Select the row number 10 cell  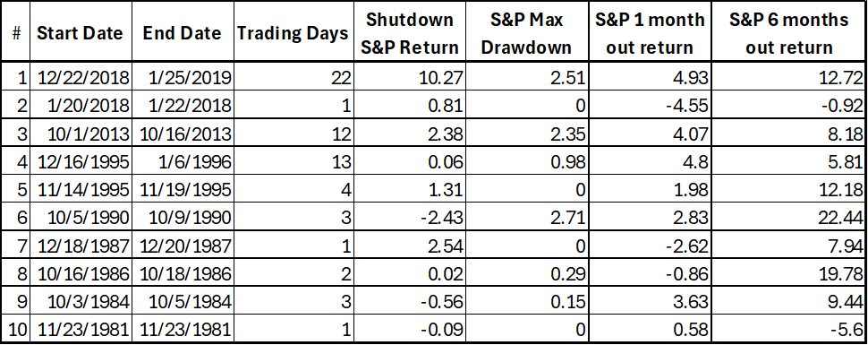point(16,329)
